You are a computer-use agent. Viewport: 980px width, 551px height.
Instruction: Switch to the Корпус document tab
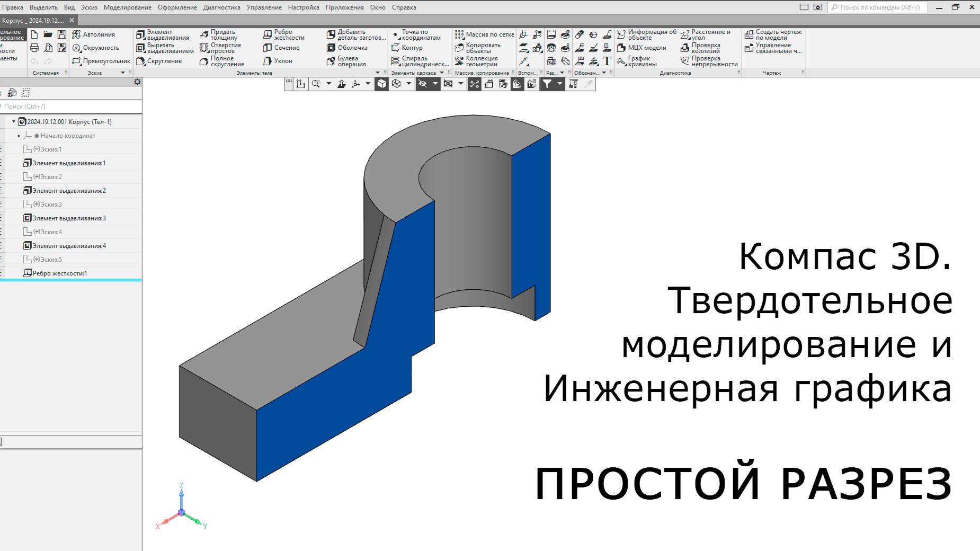click(32, 20)
